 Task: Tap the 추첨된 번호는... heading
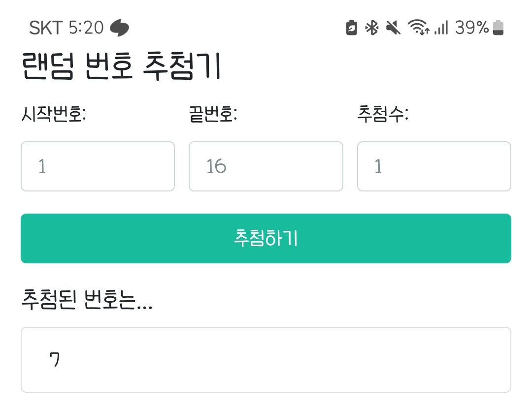(x=87, y=299)
